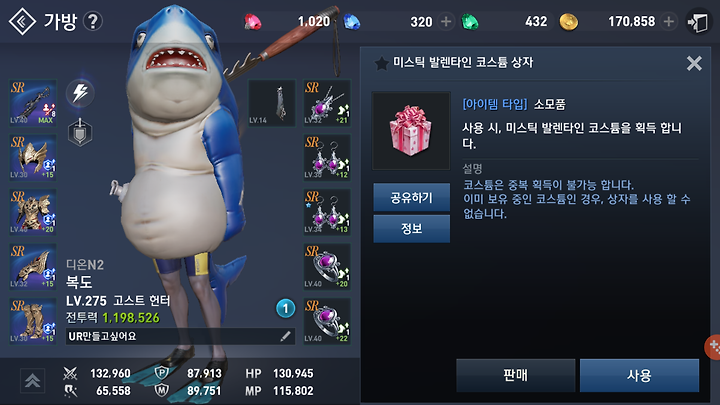Expand stats with the double chevron
720x405 pixels.
(33, 381)
